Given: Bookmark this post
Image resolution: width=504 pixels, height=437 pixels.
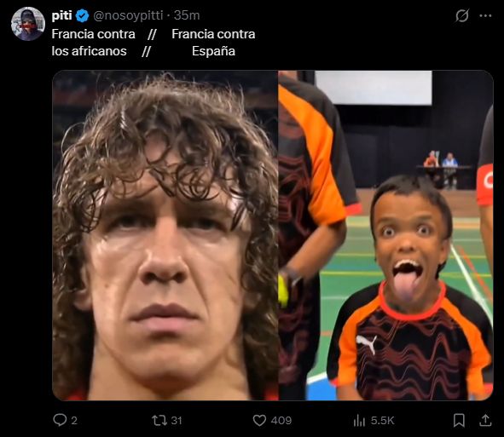Looking at the screenshot, I should [459, 420].
